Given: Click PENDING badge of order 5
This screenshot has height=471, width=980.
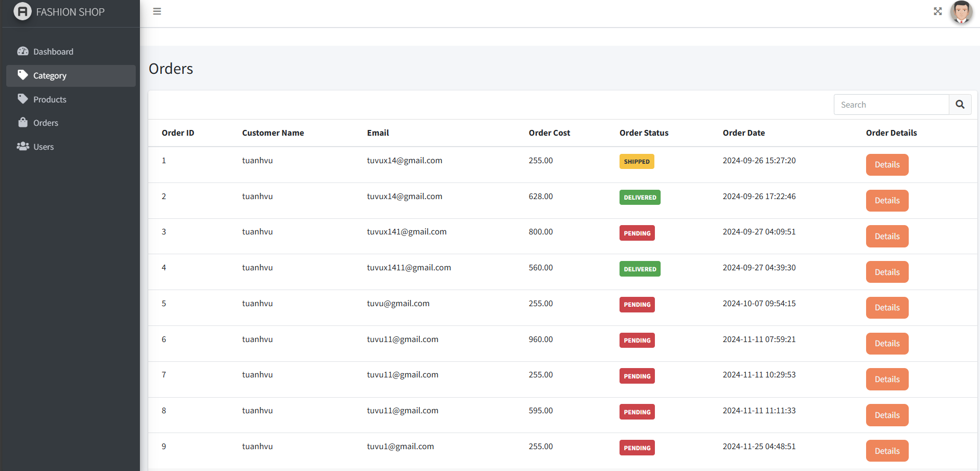Looking at the screenshot, I should point(637,305).
